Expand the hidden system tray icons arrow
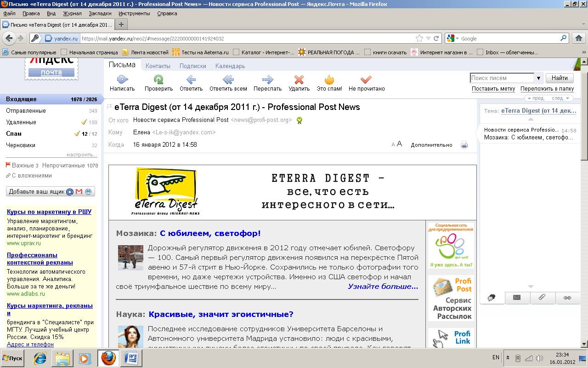The width and height of the screenshot is (588, 368). [508, 357]
